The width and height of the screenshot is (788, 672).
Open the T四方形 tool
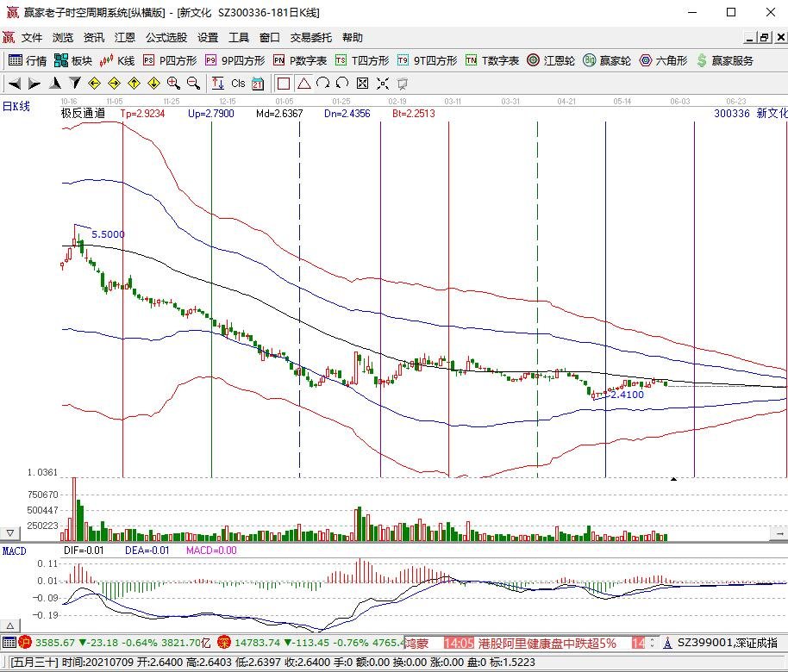[362, 61]
